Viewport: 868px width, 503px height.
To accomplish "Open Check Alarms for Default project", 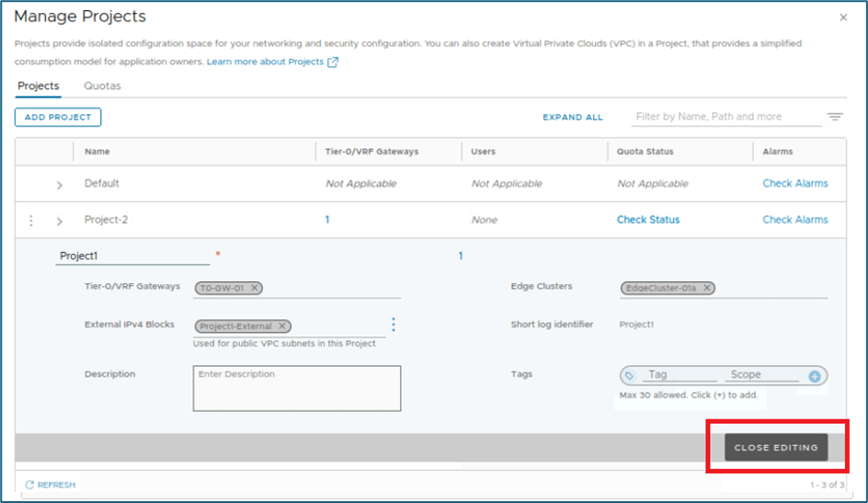I will pos(794,183).
